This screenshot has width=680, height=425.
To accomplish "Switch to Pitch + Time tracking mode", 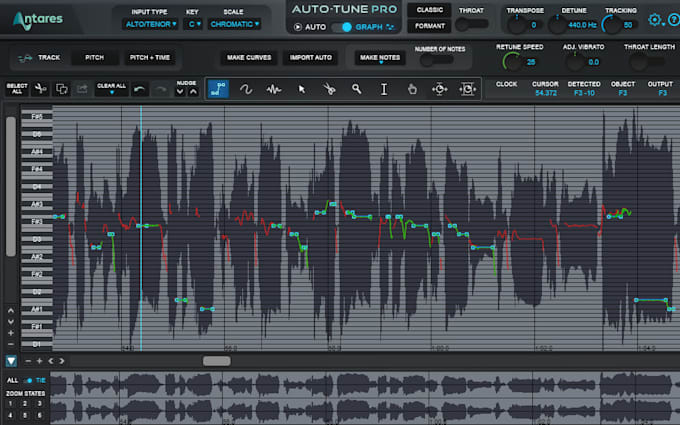I will pos(150,57).
